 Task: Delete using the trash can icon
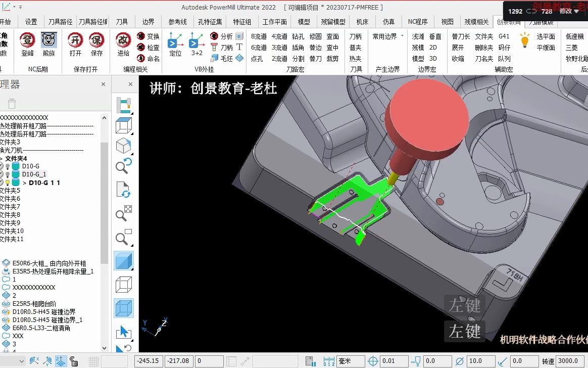(x=12, y=104)
